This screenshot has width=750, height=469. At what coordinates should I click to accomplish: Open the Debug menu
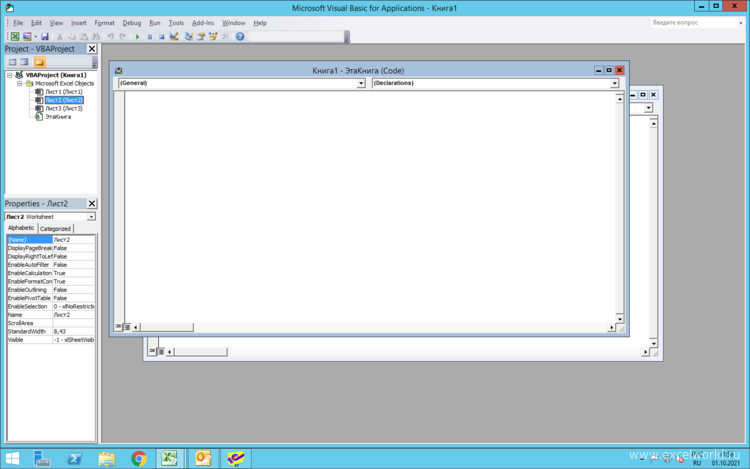132,23
